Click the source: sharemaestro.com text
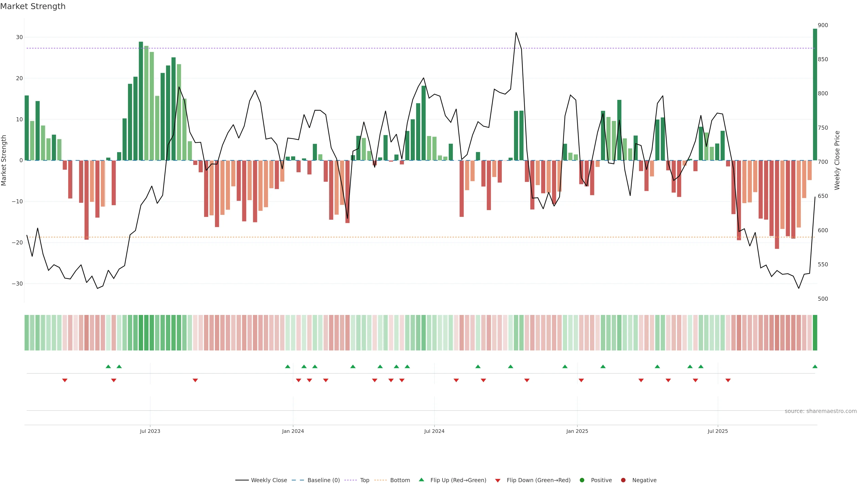The height and width of the screenshot is (488, 868). (821, 411)
